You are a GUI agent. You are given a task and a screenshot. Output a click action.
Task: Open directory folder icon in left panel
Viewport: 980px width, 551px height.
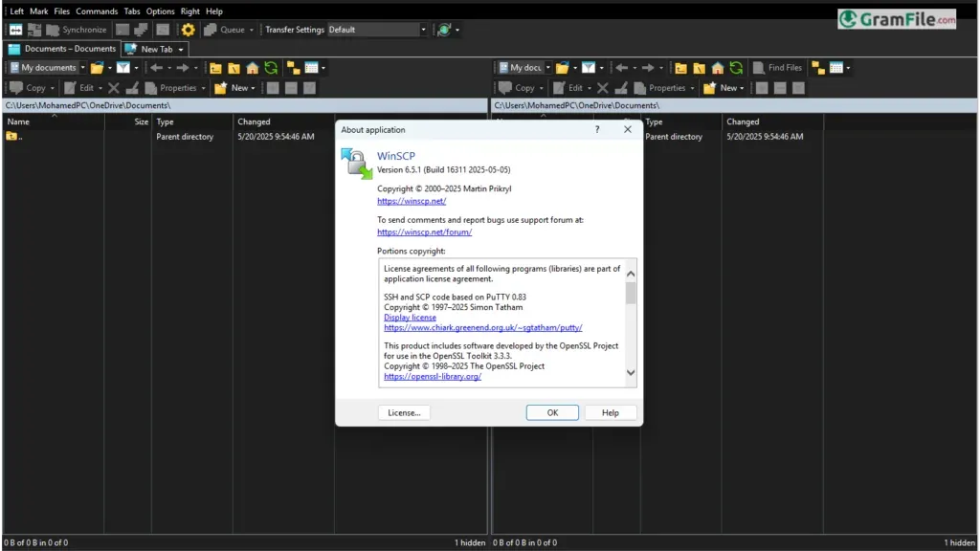tap(97, 68)
